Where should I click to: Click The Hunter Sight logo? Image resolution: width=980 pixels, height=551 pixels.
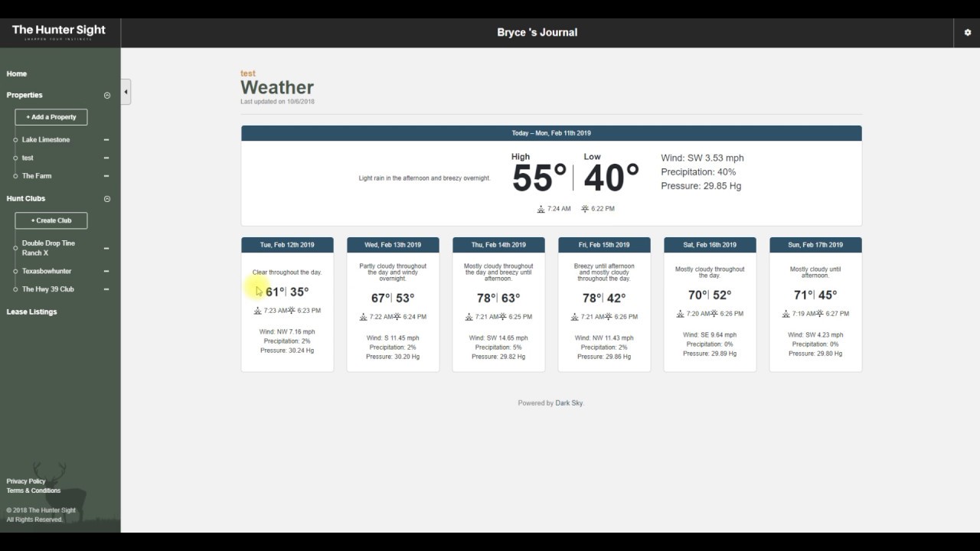coord(59,32)
